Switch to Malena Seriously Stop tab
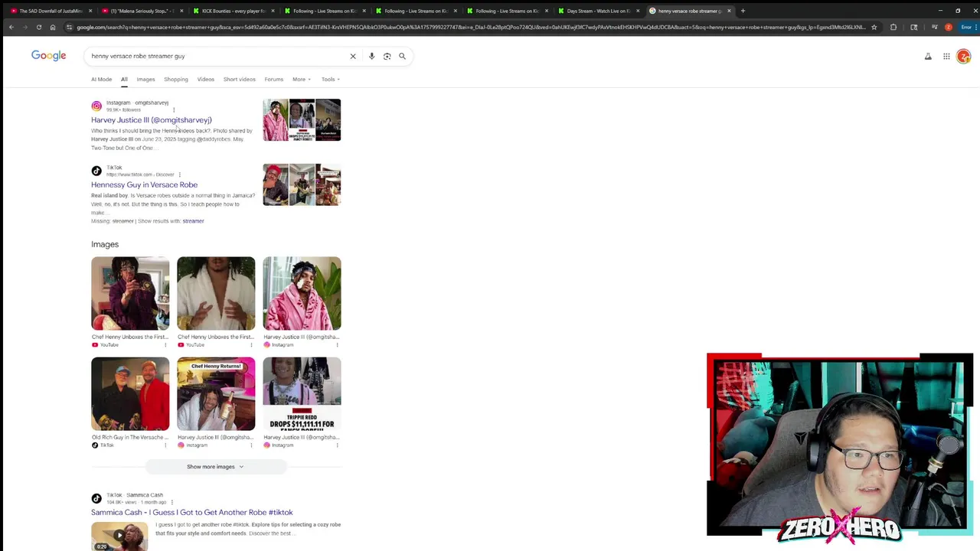Screen dimensions: 980x551 (142, 11)
